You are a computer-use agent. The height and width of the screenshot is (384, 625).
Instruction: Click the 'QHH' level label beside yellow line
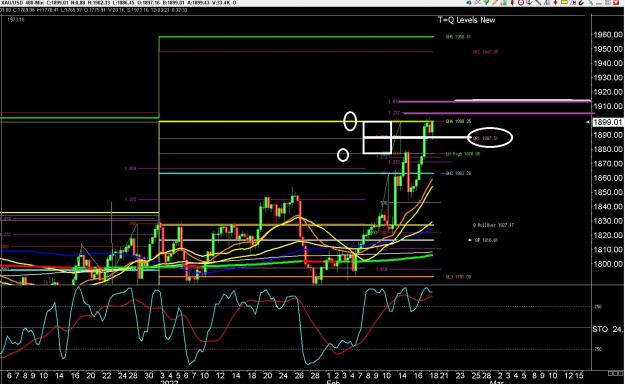pyautogui.click(x=458, y=121)
